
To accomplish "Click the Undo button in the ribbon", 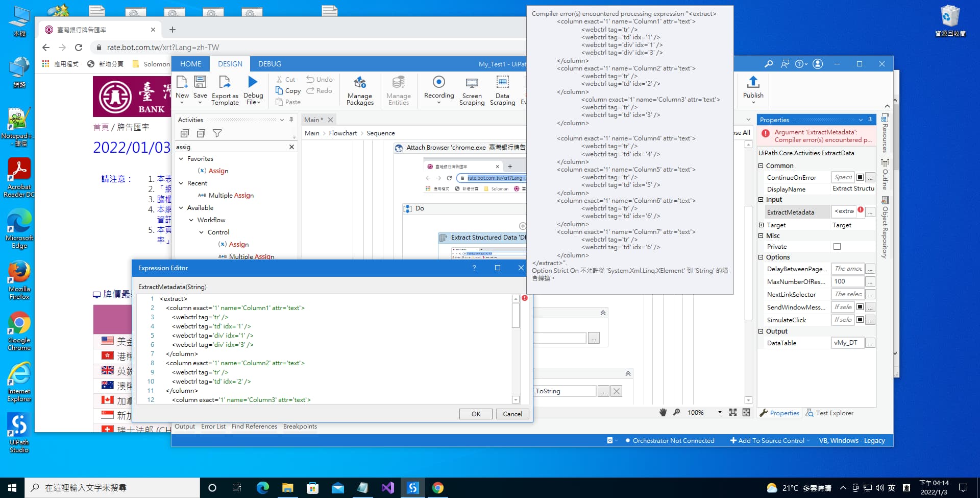I will coord(320,79).
